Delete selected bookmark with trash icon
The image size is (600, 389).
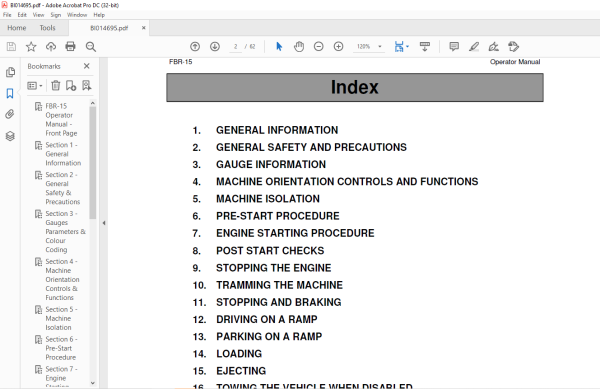pyautogui.click(x=56, y=86)
